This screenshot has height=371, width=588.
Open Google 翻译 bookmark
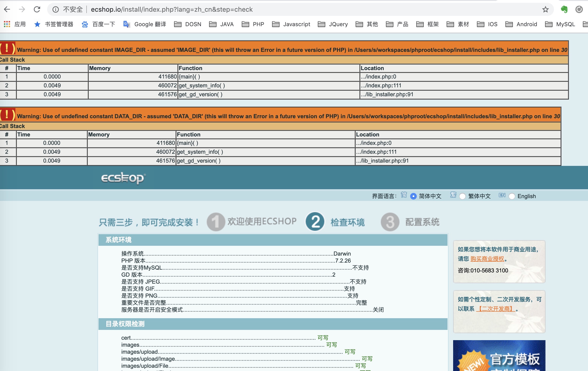[x=145, y=24]
